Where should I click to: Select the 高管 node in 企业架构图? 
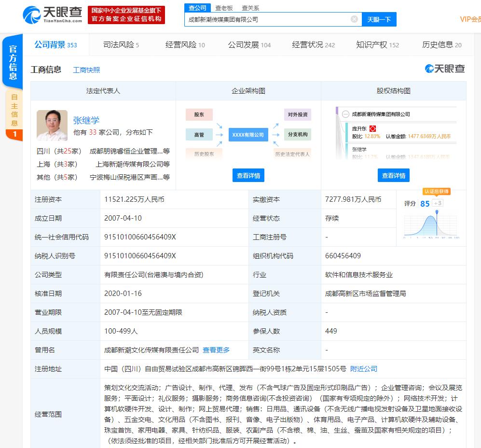(x=199, y=134)
